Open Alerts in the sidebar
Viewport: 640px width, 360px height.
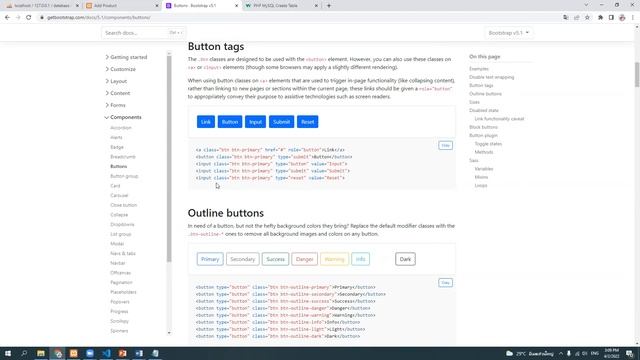pyautogui.click(x=116, y=138)
